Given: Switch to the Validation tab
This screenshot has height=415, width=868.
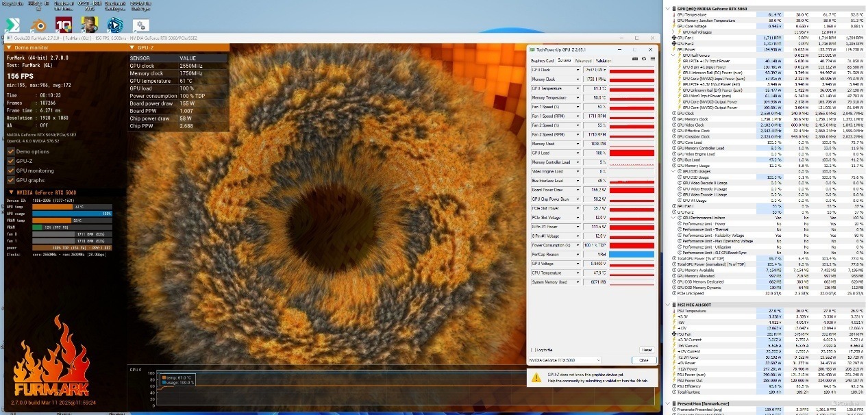Looking at the screenshot, I should pyautogui.click(x=603, y=60).
